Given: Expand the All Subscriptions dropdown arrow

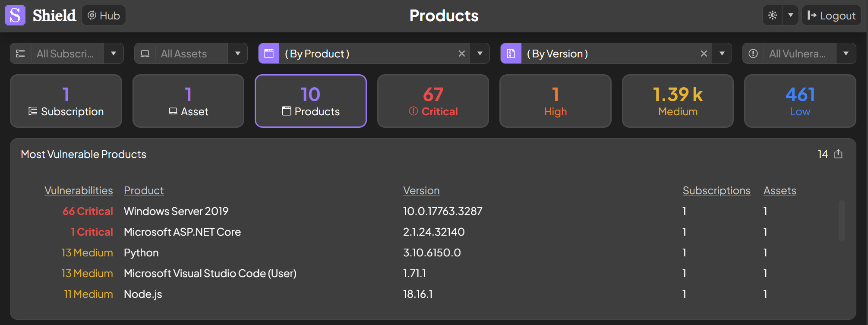Looking at the screenshot, I should pos(114,54).
